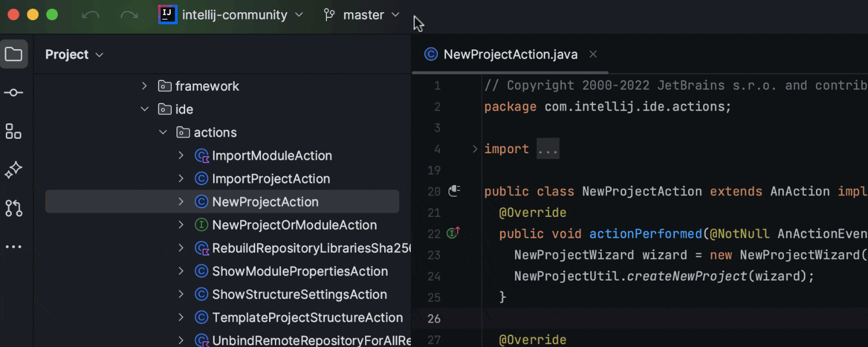Click the undo arrow in title bar

pos(90,15)
